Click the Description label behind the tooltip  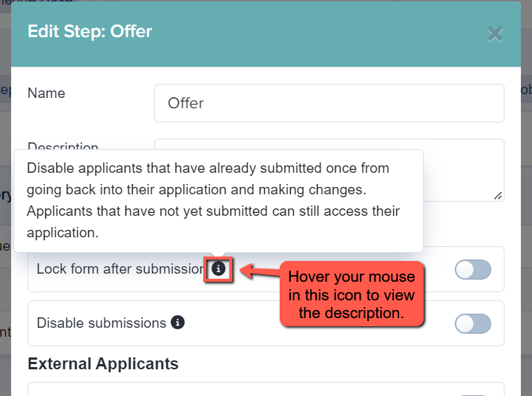(63, 146)
